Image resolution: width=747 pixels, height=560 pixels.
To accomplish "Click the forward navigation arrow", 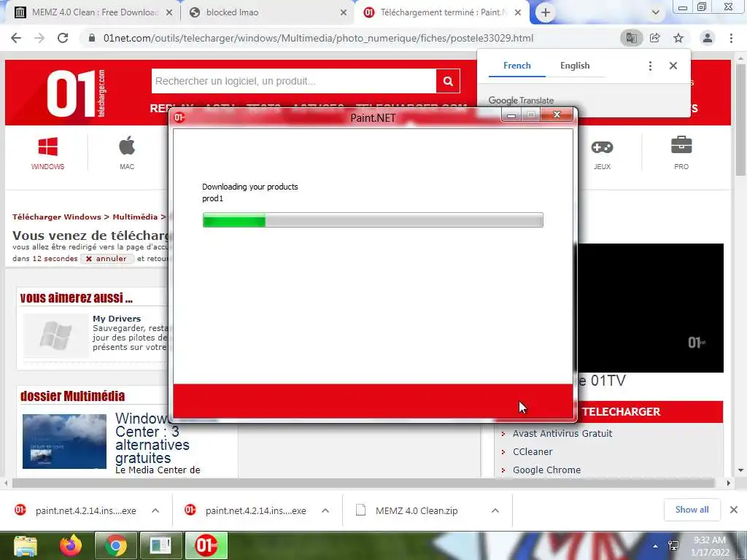I will coord(39,38).
